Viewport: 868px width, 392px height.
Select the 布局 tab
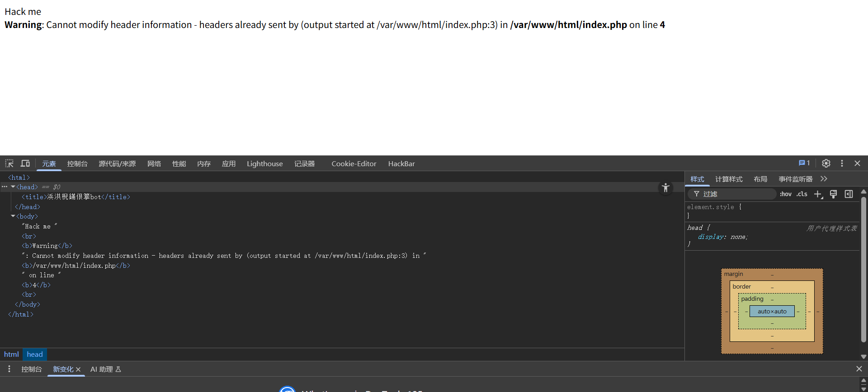[760, 179]
